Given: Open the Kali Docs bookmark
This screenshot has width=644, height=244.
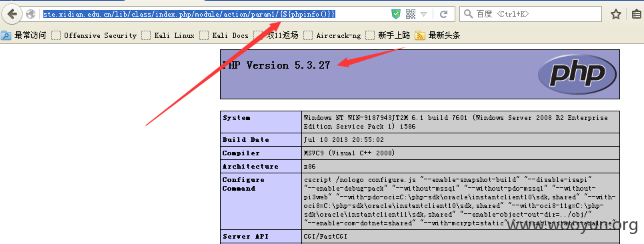Looking at the screenshot, I should click(224, 35).
